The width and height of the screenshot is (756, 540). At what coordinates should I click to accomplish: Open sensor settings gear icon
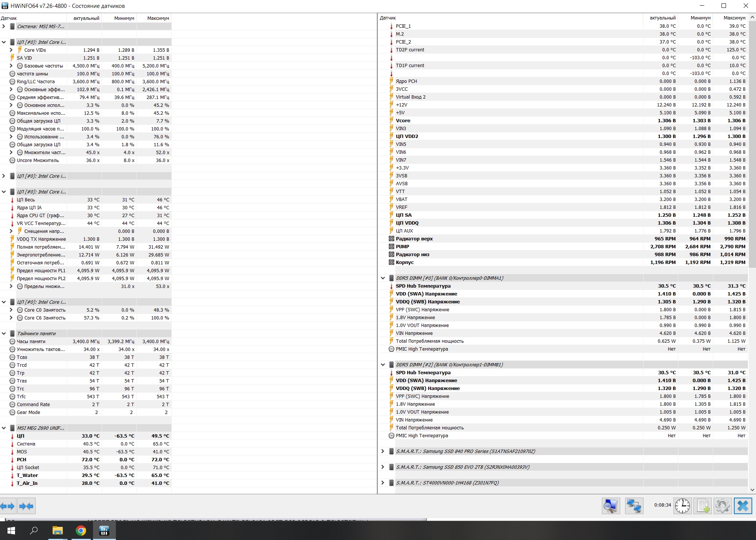(x=722, y=506)
